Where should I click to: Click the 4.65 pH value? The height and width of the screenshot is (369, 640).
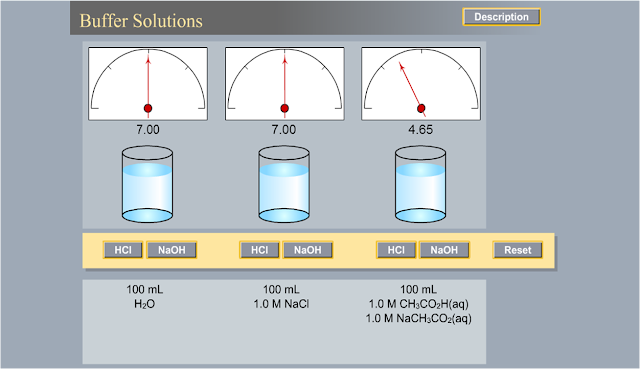click(x=420, y=130)
